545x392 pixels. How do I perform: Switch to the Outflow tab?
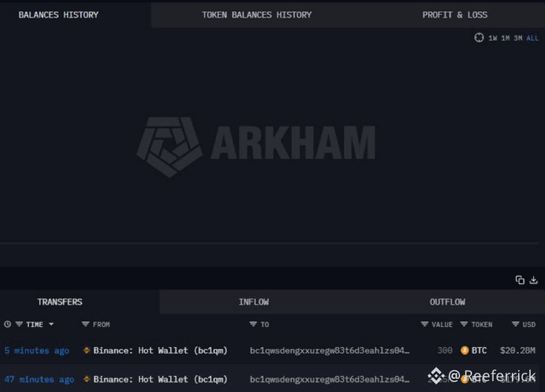[447, 301]
